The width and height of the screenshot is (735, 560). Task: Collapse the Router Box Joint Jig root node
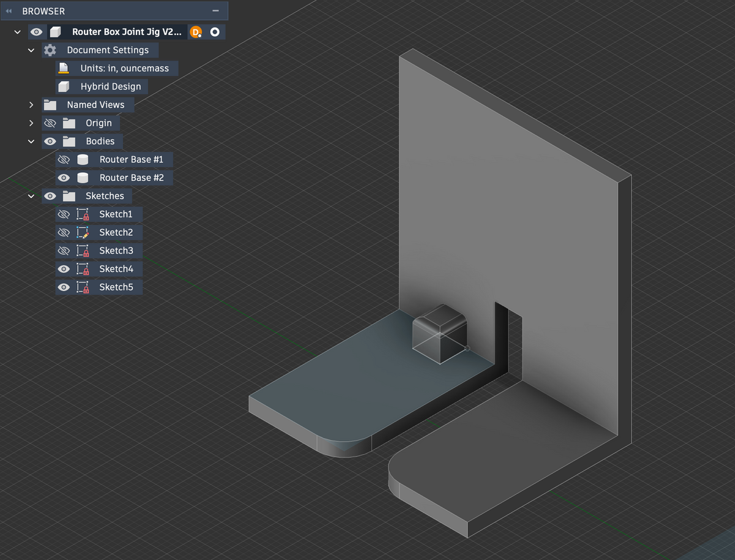[17, 32]
